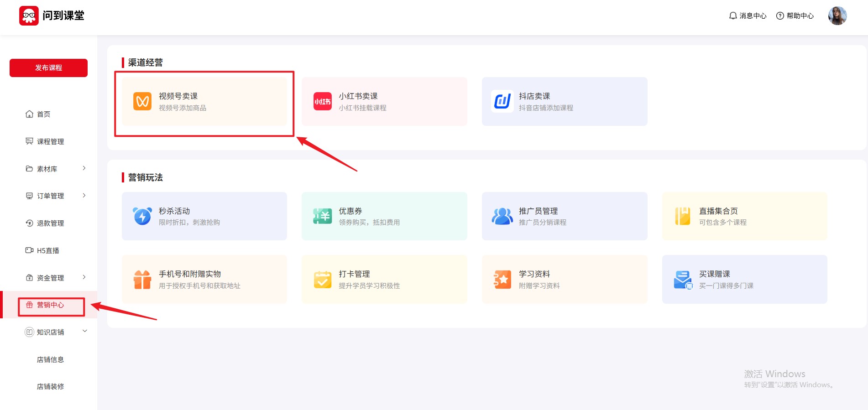Image resolution: width=868 pixels, height=410 pixels.
Task: Open 店铺信息 submenu item
Action: point(50,359)
